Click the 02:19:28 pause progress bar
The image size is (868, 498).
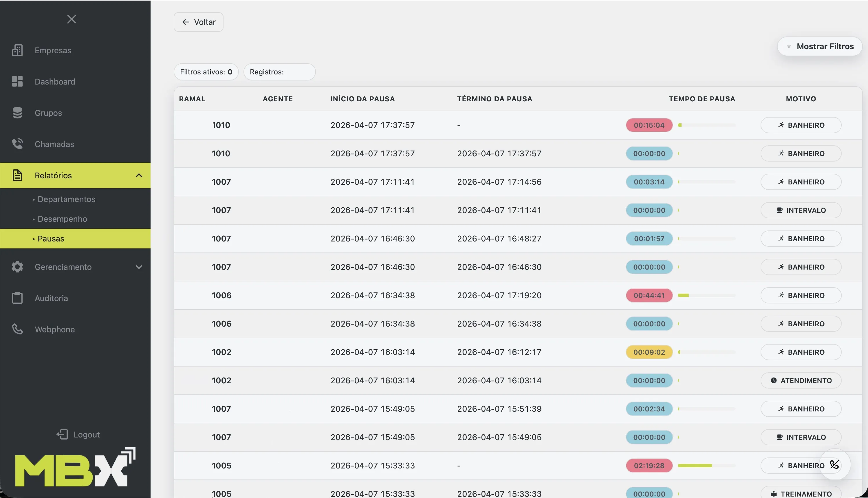[x=706, y=466]
